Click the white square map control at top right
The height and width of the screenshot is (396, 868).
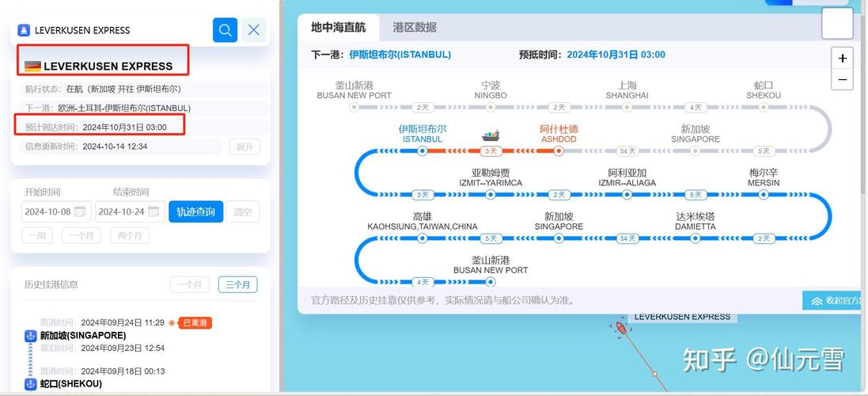tap(836, 23)
